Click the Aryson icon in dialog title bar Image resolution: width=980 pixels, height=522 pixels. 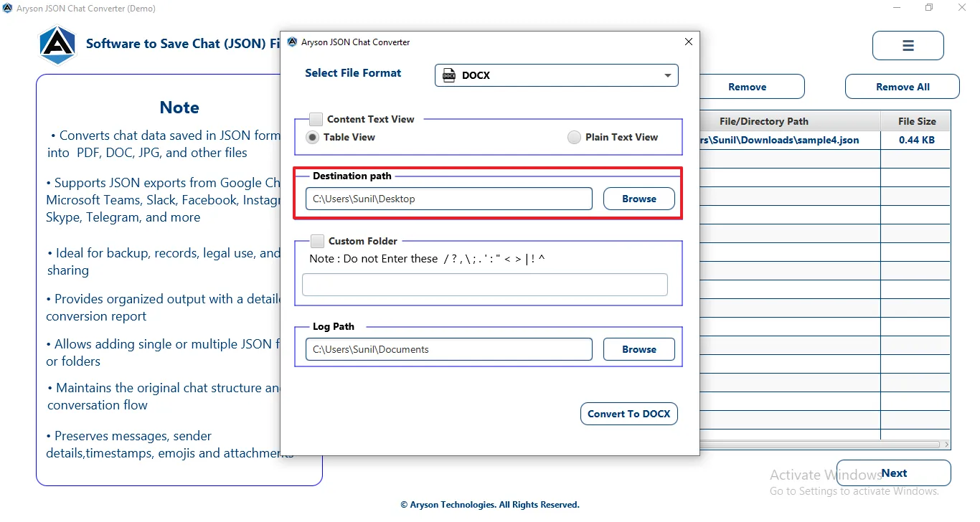292,42
